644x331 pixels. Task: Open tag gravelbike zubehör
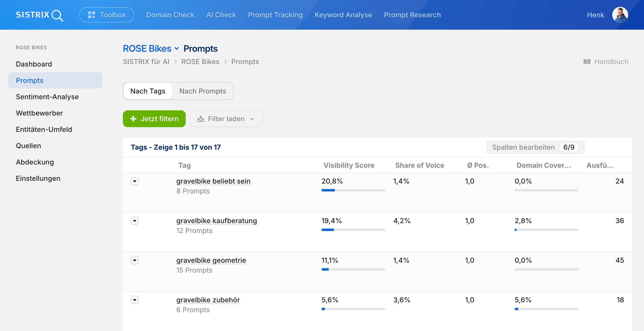[x=208, y=300]
